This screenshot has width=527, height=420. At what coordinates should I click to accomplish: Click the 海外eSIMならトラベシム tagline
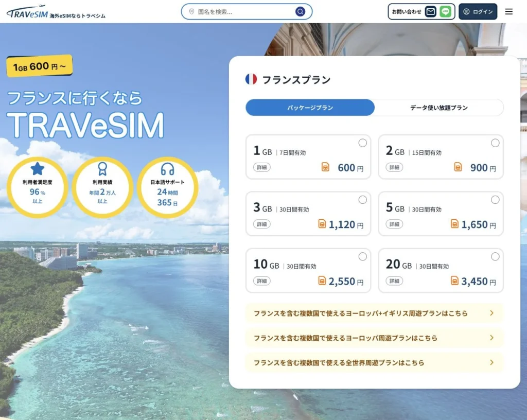point(77,16)
